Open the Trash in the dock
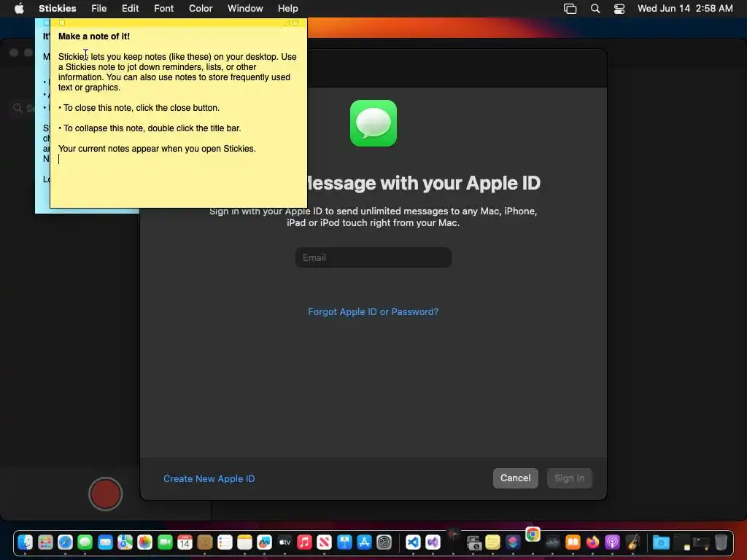 point(721,542)
